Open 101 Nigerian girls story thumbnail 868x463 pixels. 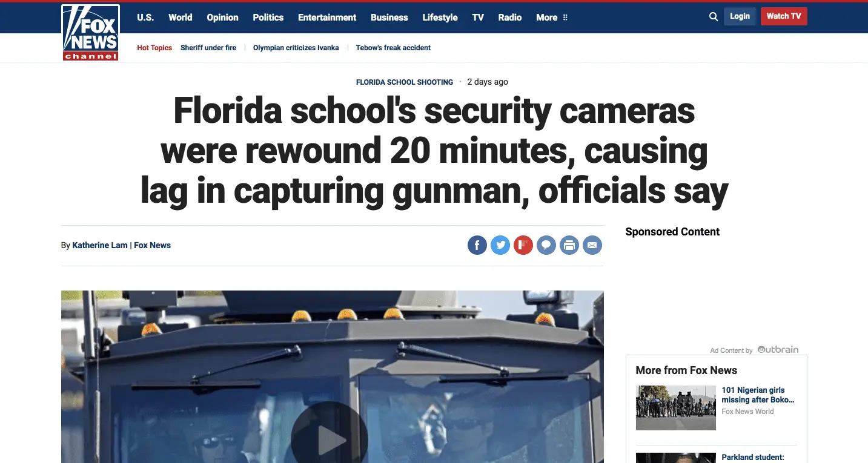(676, 408)
